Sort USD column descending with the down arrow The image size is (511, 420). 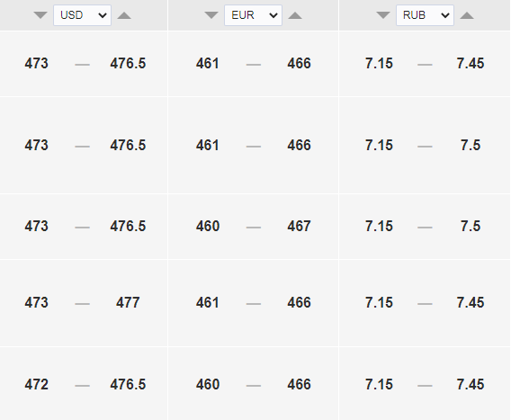[40, 15]
